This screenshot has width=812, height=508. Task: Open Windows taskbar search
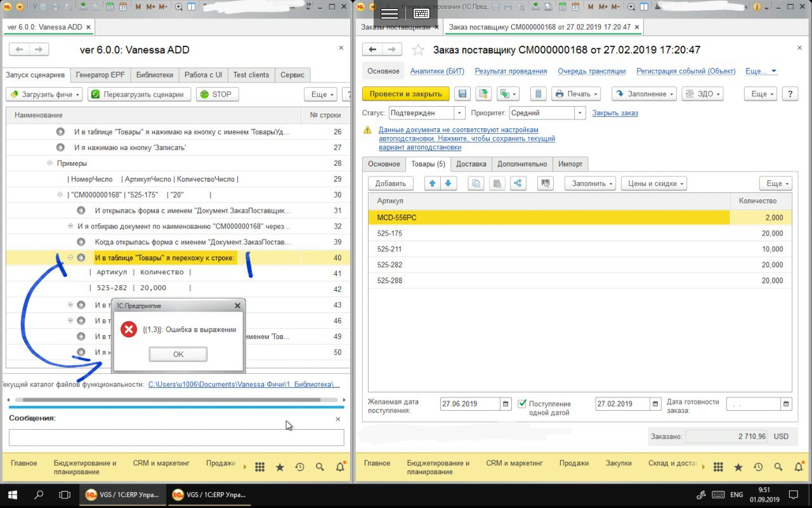point(39,495)
